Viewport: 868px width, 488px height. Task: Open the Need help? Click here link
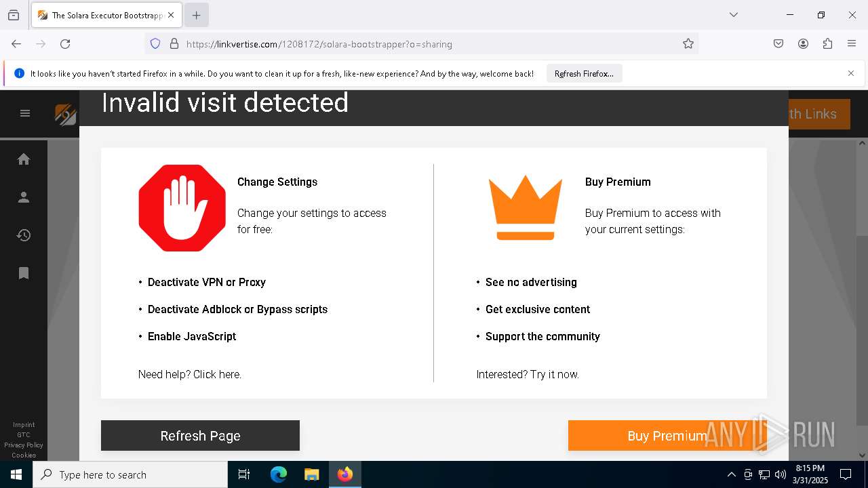point(190,374)
